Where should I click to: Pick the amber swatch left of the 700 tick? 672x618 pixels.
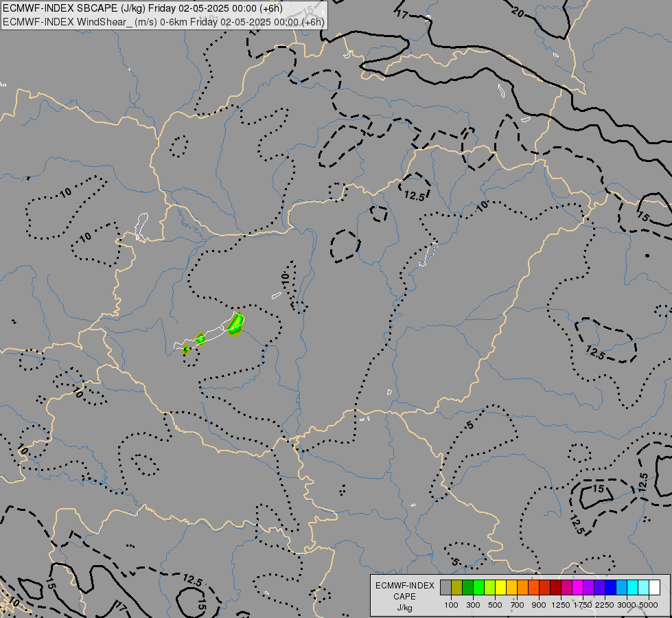click(511, 588)
